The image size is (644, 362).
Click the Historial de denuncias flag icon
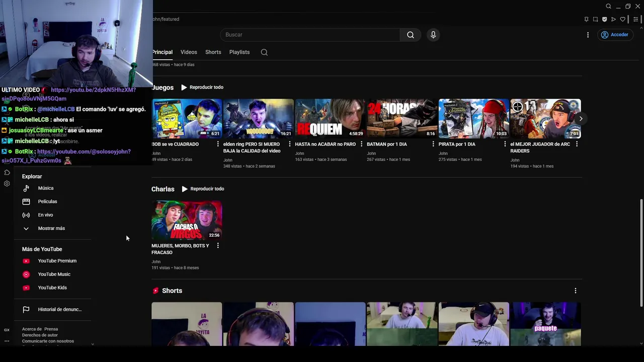[x=26, y=310]
